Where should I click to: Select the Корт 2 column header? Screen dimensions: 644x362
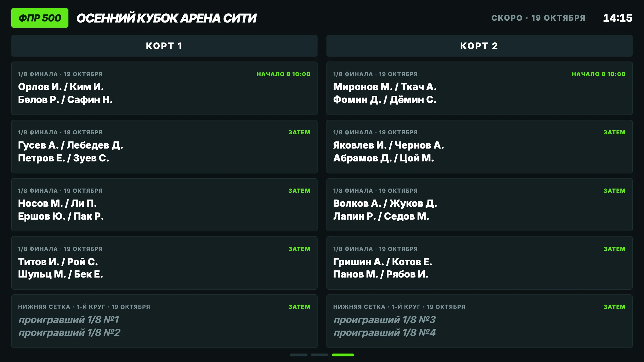479,46
